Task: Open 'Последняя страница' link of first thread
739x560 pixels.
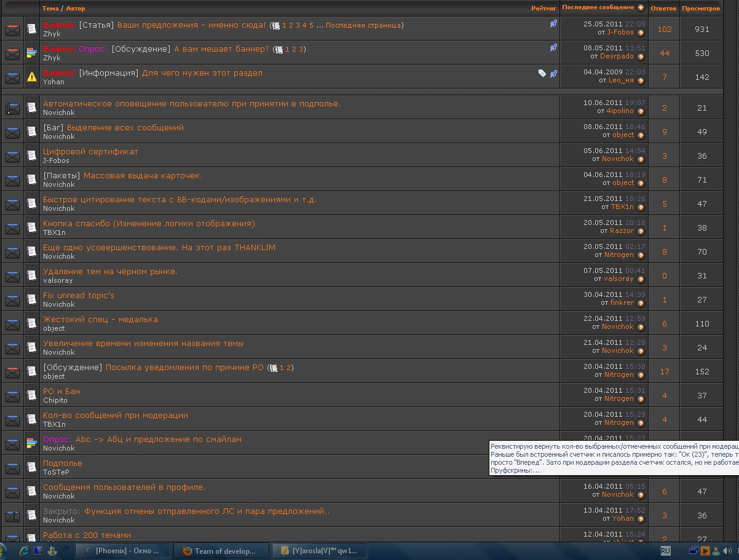Action: tap(363, 25)
